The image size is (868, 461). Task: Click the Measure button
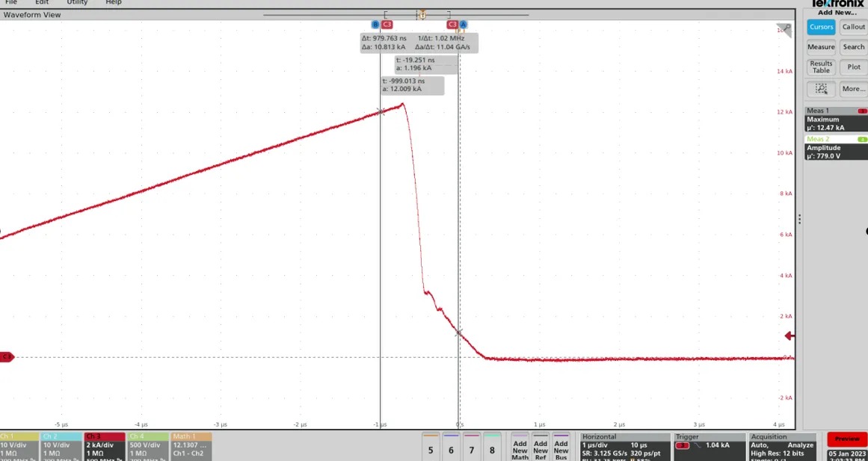tap(821, 47)
